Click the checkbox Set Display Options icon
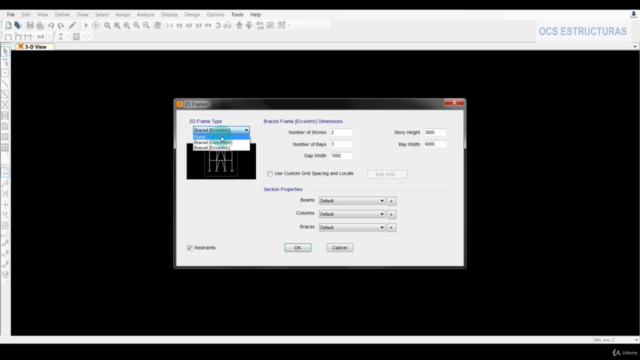The image size is (640, 360). click(x=270, y=25)
